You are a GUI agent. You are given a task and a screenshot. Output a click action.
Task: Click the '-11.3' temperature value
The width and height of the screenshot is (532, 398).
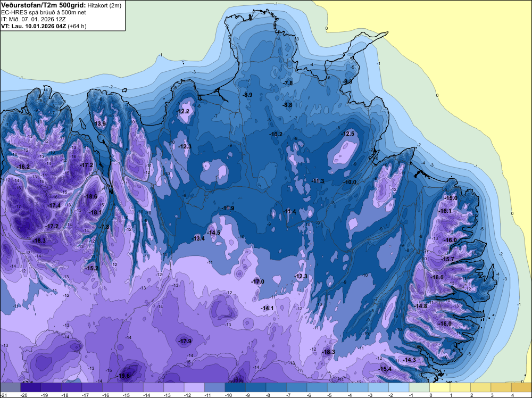318,181
